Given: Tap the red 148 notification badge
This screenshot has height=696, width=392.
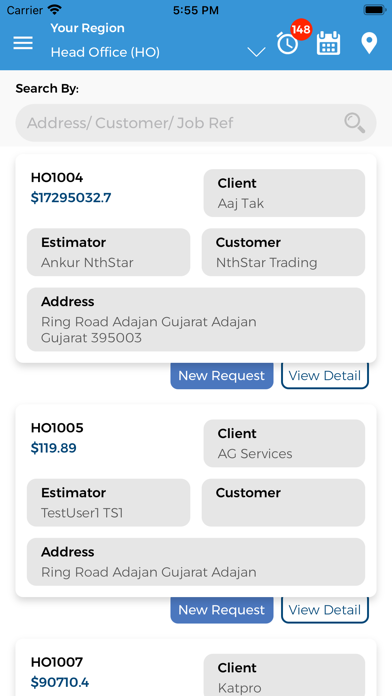Looking at the screenshot, I should click(301, 30).
